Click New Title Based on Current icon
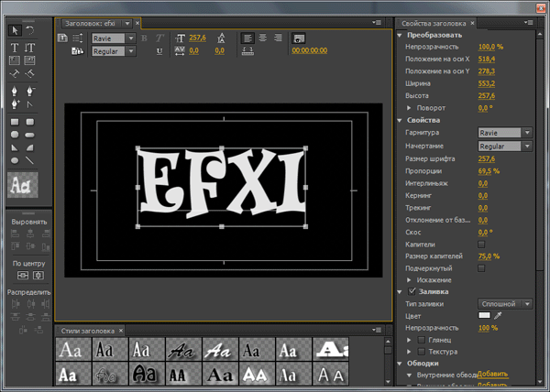The image size is (550, 392). [x=62, y=38]
